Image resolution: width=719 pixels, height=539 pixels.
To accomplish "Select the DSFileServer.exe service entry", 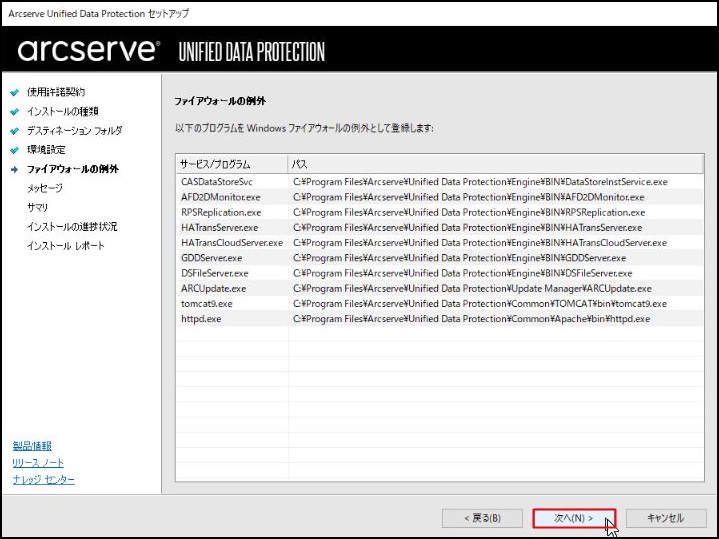I will click(x=215, y=273).
